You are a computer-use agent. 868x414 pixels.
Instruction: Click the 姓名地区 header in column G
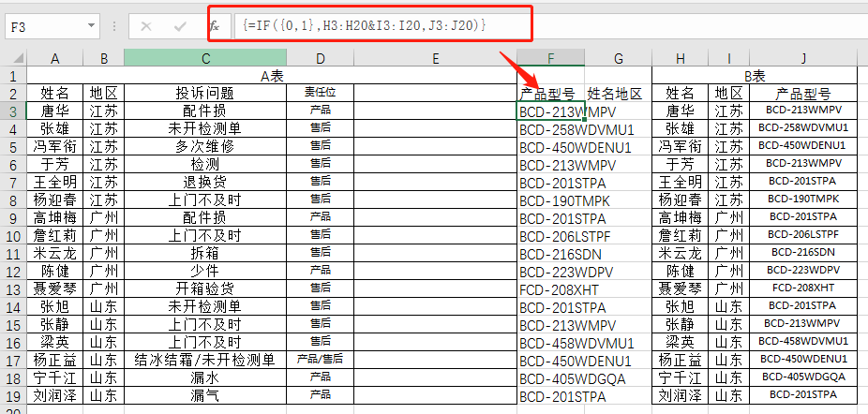(619, 93)
